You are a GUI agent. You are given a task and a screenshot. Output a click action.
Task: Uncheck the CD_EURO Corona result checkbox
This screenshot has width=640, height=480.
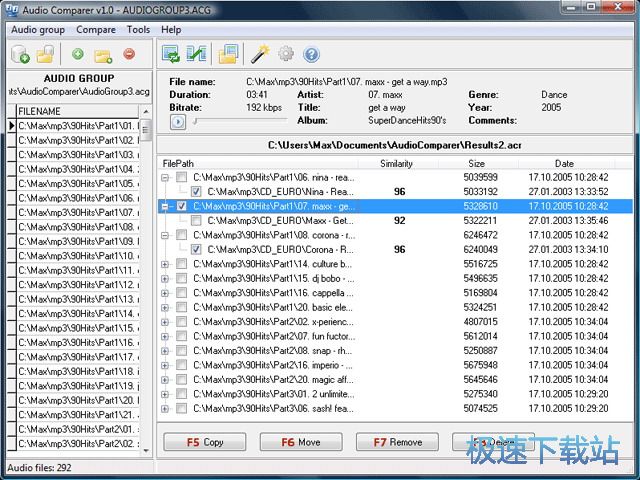[196, 249]
